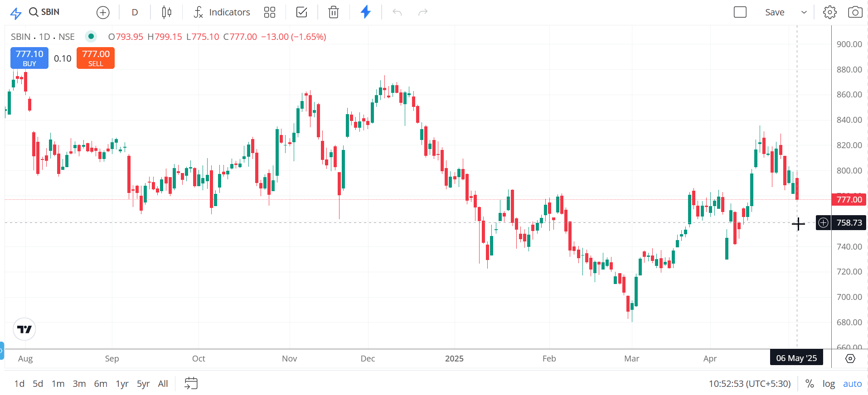Click the green market status dot
The image size is (868, 395).
[91, 36]
